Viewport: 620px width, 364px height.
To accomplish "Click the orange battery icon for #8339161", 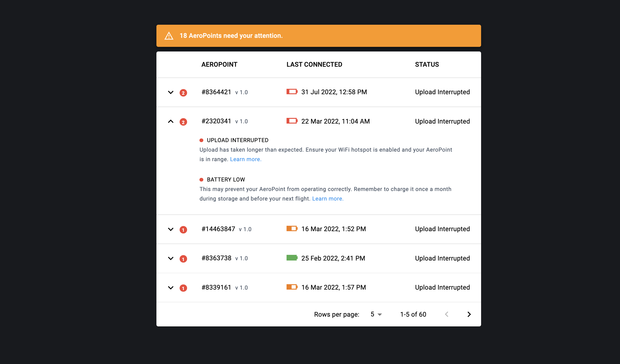I will tap(292, 287).
